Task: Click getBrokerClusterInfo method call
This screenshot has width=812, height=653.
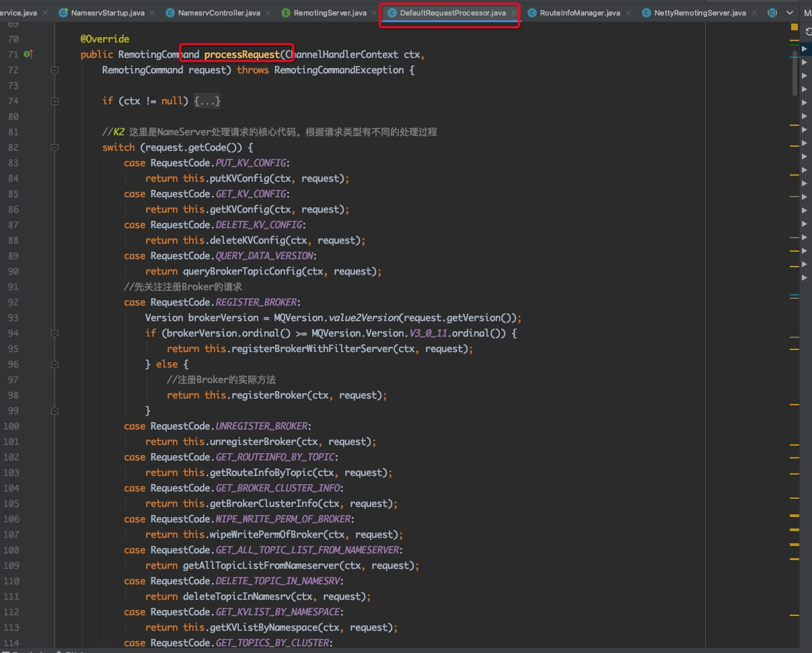Action: click(x=264, y=504)
